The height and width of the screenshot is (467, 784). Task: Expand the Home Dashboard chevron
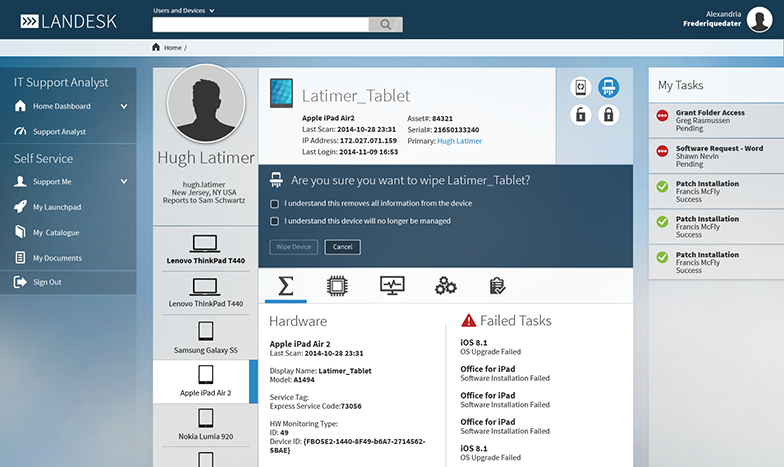[x=124, y=106]
